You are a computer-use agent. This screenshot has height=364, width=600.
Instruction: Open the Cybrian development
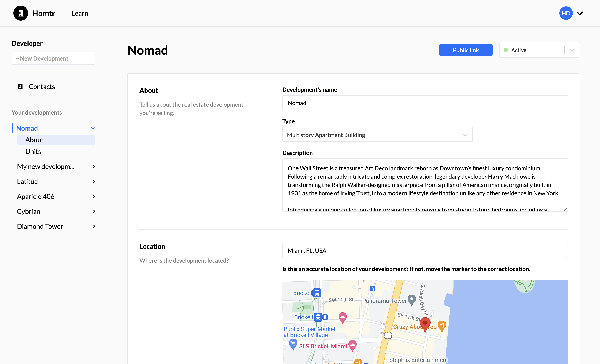29,211
